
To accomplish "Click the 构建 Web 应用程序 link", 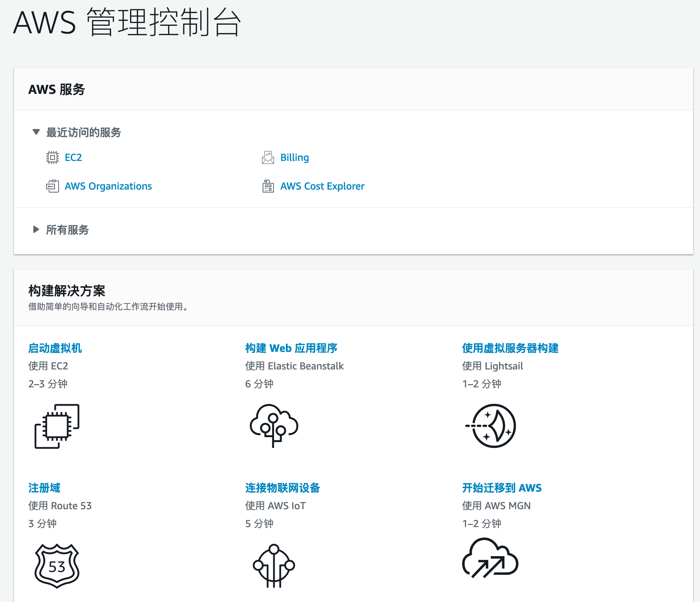I will [291, 348].
